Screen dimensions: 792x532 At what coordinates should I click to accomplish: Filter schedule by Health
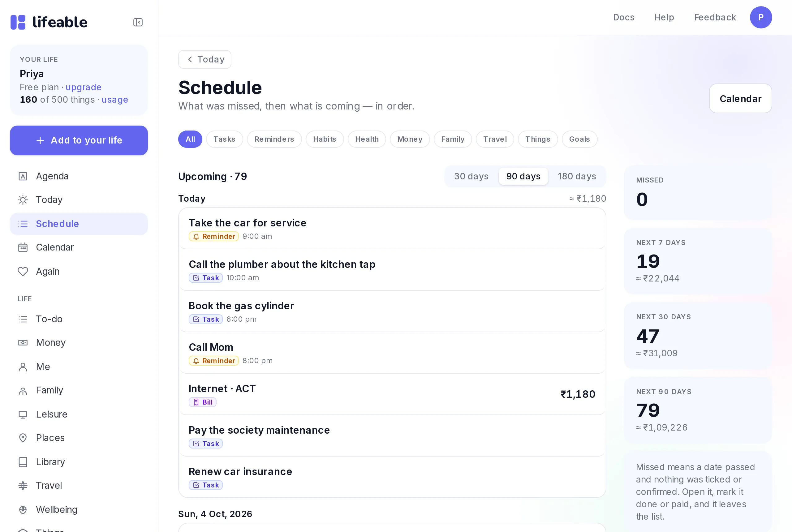tap(367, 139)
